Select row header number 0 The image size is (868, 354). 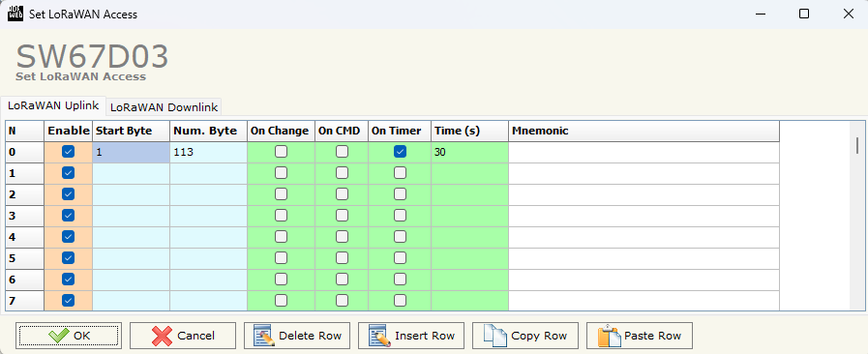click(x=25, y=152)
